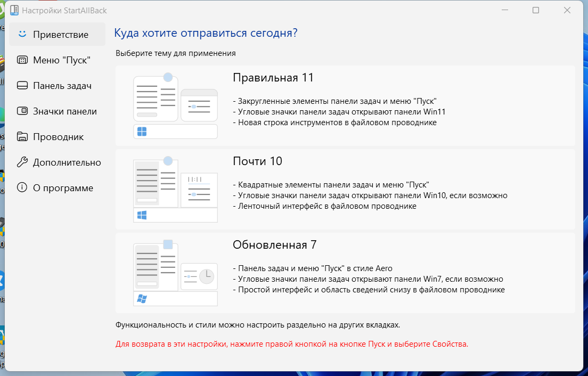This screenshot has height=376, width=588.
Task: Click text Панель задач и меню в стиле Aero
Action: pyautogui.click(x=312, y=268)
